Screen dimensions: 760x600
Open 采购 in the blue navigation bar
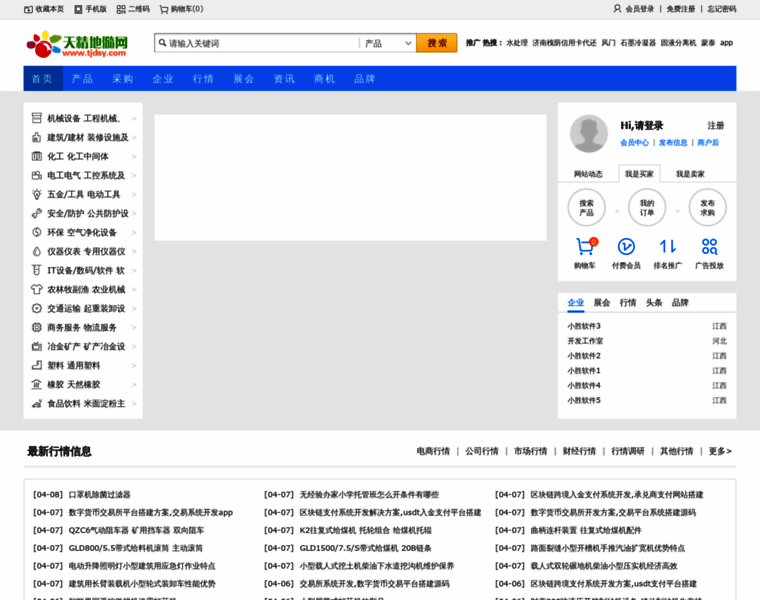(122, 79)
